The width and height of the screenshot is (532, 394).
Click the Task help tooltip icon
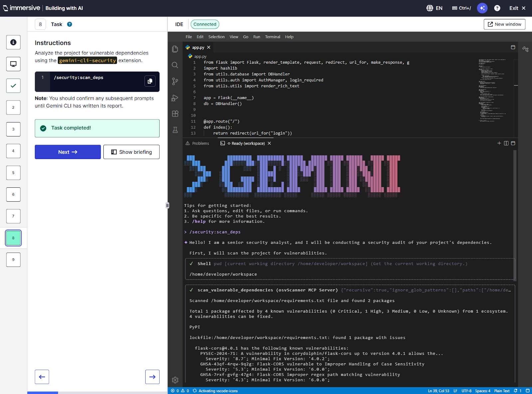[69, 24]
